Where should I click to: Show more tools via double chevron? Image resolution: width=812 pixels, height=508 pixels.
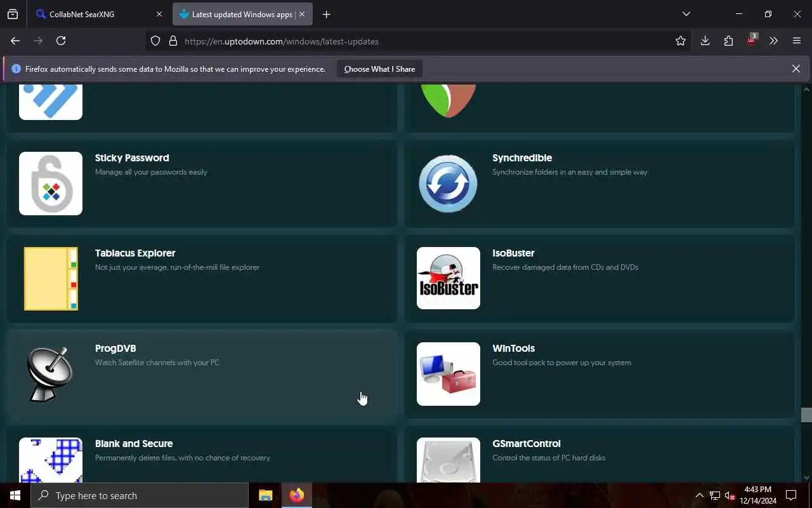tap(773, 41)
